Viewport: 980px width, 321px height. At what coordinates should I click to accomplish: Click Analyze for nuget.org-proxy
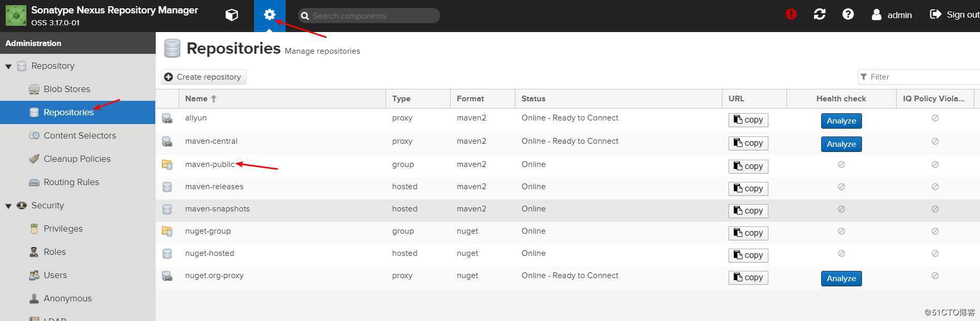(841, 279)
